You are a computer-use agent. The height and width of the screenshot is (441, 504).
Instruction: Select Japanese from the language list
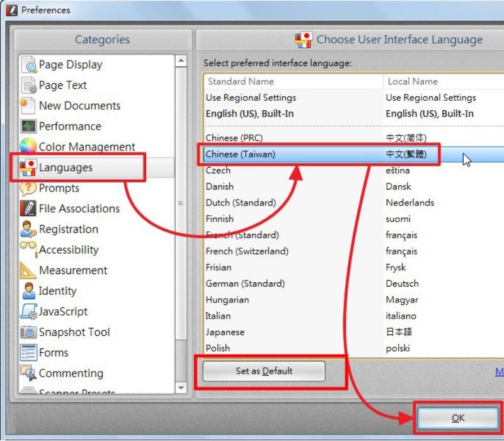click(x=225, y=332)
